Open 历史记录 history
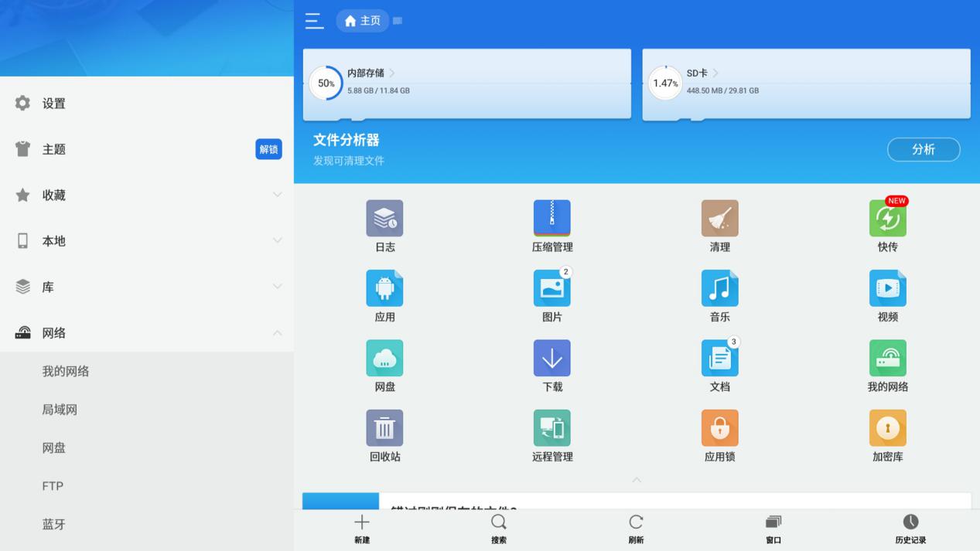The image size is (980, 551). point(911,522)
